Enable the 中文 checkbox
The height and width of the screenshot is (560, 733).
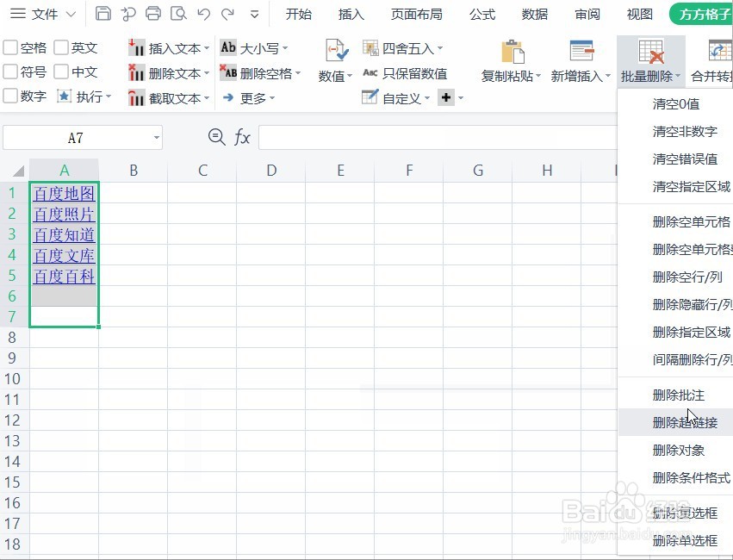[61, 72]
